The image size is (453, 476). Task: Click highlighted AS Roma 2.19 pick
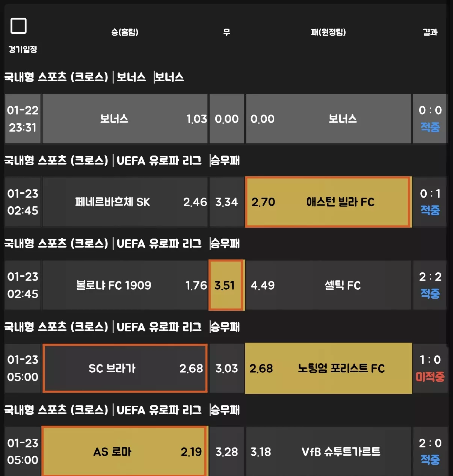point(124,451)
